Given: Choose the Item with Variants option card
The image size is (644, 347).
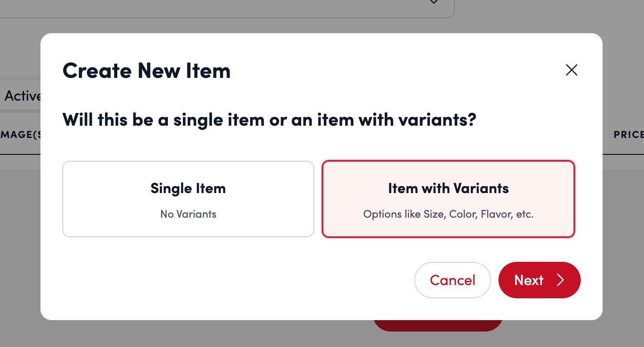Looking at the screenshot, I should point(448,199).
